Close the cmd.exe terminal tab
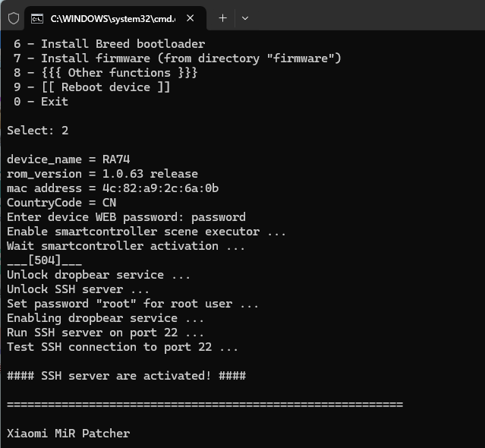 coord(191,18)
